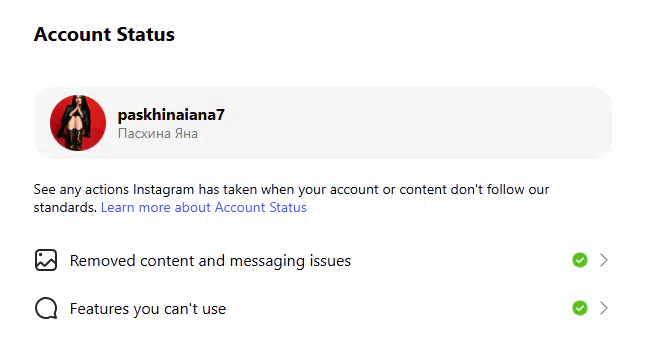Open Removed content and messaging issues
Screen dimensions: 650x364
coord(322,260)
